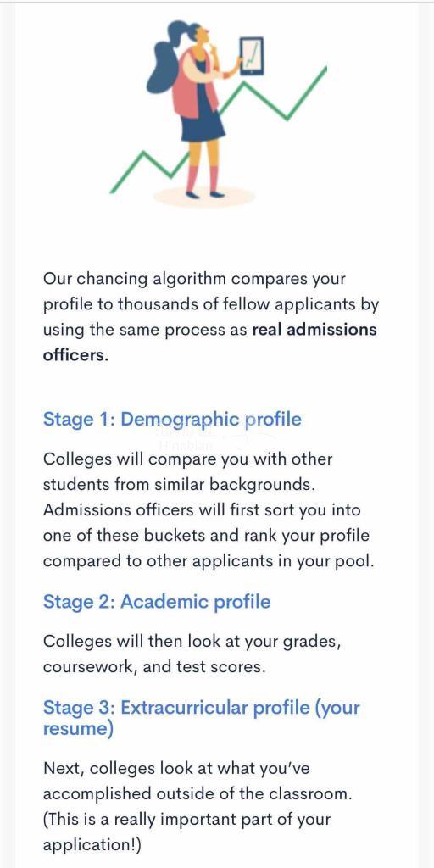The image size is (434, 868).
Task: Click the word 'resume)' in Stage 3 heading
Action: pos(78,730)
